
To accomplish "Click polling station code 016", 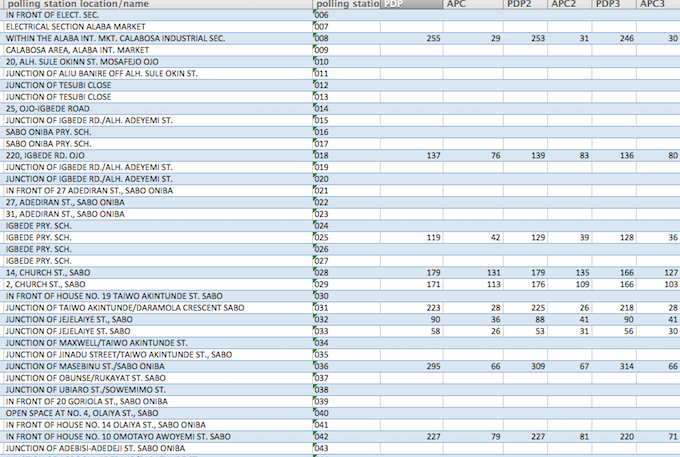I will point(347,132).
